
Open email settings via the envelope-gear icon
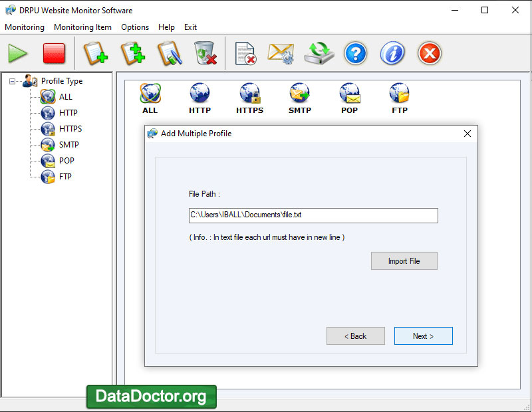click(281, 54)
